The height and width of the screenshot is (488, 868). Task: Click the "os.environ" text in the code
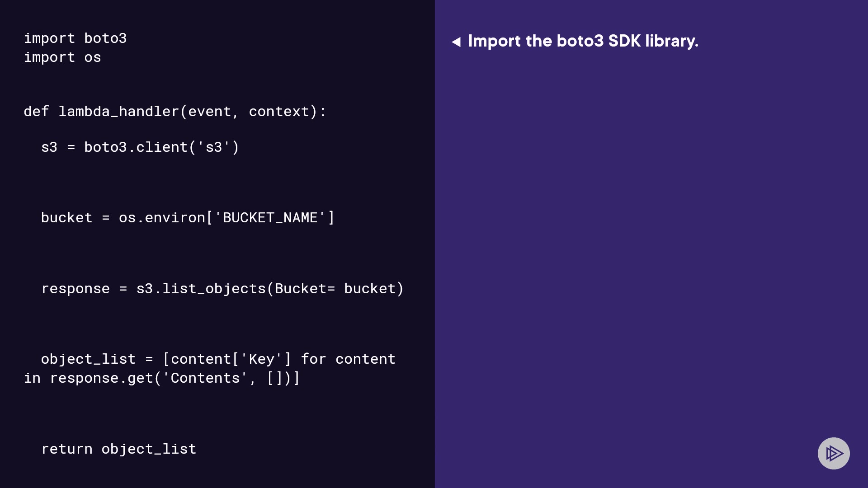pyautogui.click(x=162, y=218)
